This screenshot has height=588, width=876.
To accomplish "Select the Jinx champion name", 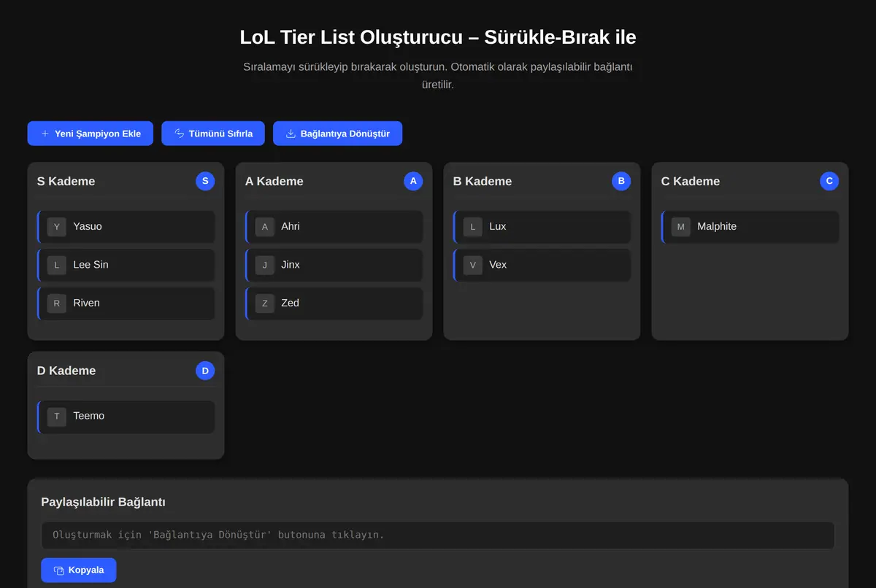I will pos(291,265).
